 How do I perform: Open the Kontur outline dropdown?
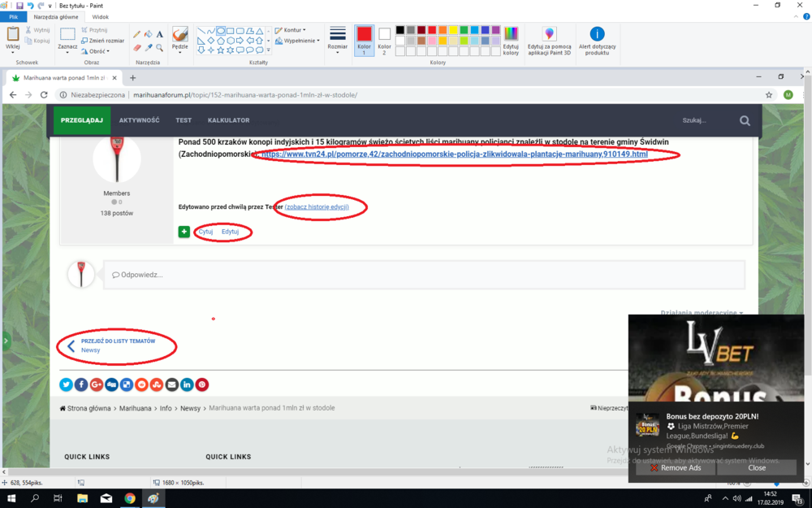coord(293,30)
